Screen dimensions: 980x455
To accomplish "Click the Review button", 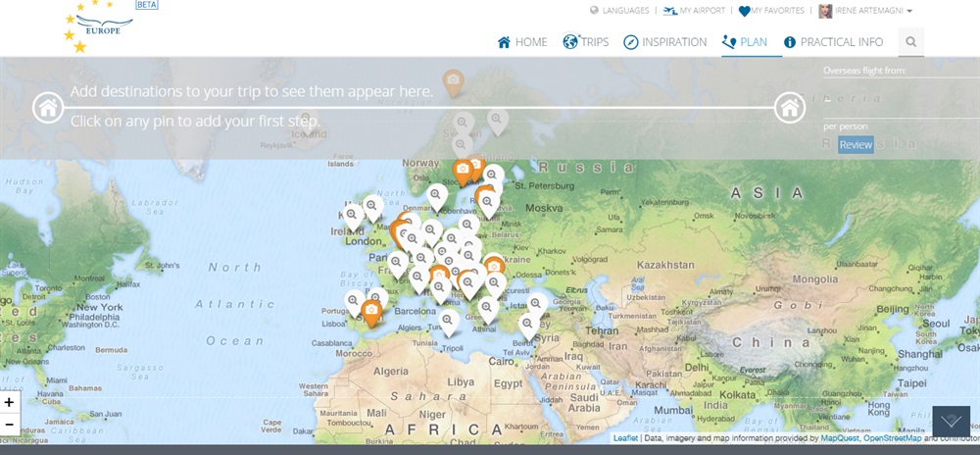I will click(x=856, y=145).
